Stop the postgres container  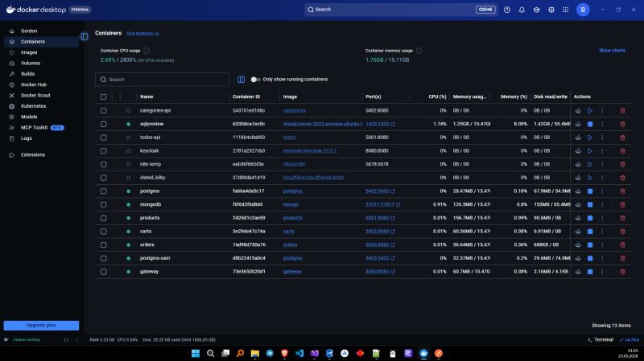pos(590,191)
